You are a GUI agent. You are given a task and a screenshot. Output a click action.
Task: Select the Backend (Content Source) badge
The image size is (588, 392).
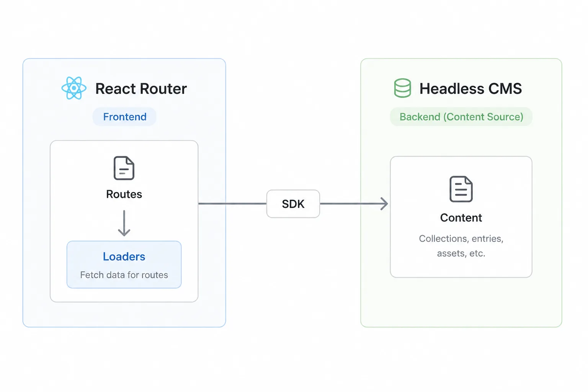click(x=461, y=117)
